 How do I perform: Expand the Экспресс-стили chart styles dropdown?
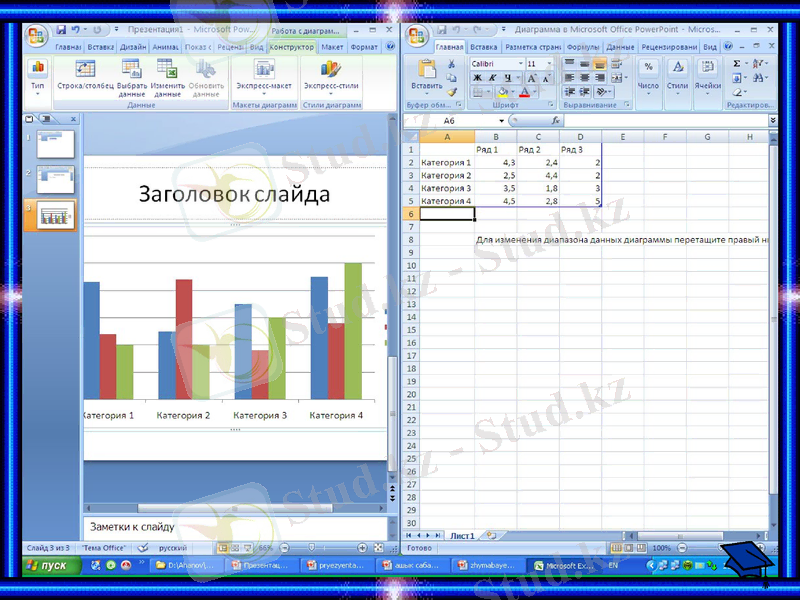pos(331,91)
